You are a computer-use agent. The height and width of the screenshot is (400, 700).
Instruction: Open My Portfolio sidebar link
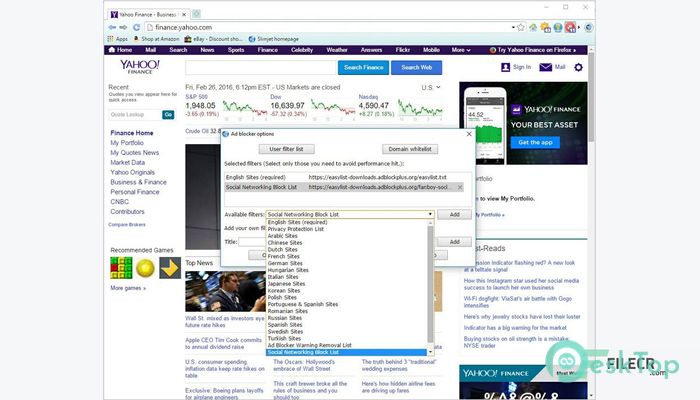pyautogui.click(x=127, y=143)
